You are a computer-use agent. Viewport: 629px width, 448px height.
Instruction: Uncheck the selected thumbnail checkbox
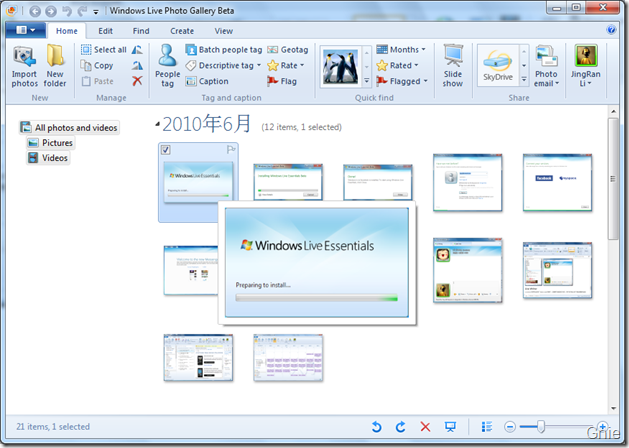pos(166,150)
